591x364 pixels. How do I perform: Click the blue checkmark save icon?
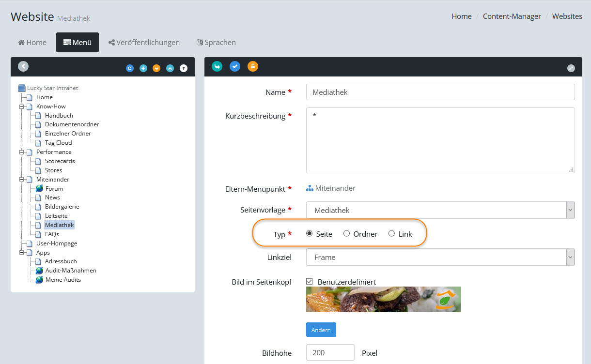click(235, 66)
